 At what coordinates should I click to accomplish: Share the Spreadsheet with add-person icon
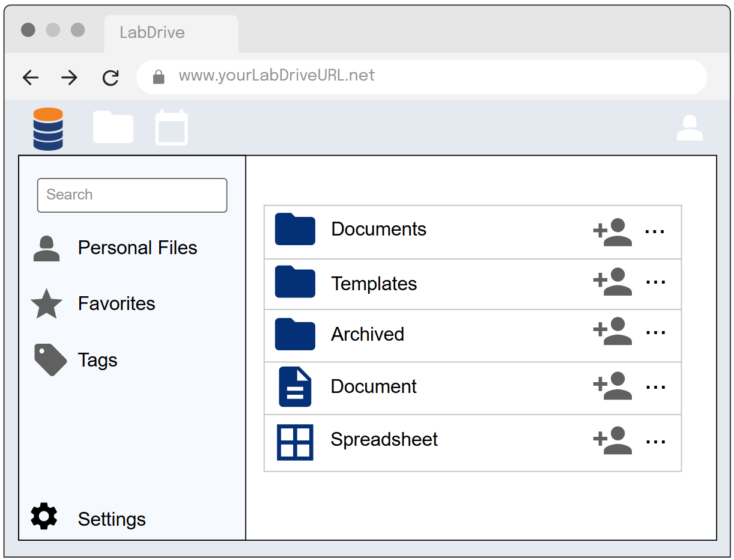pyautogui.click(x=612, y=440)
